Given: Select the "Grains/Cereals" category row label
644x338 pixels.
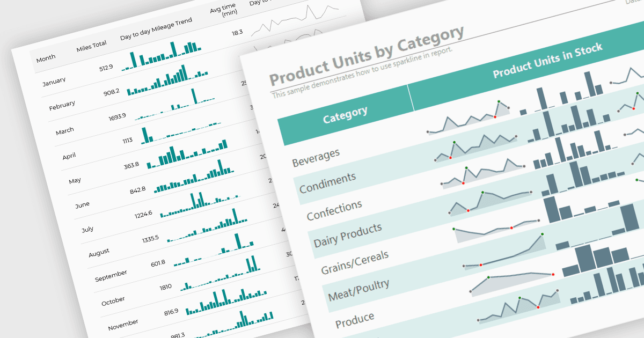Looking at the screenshot, I should (x=355, y=262).
